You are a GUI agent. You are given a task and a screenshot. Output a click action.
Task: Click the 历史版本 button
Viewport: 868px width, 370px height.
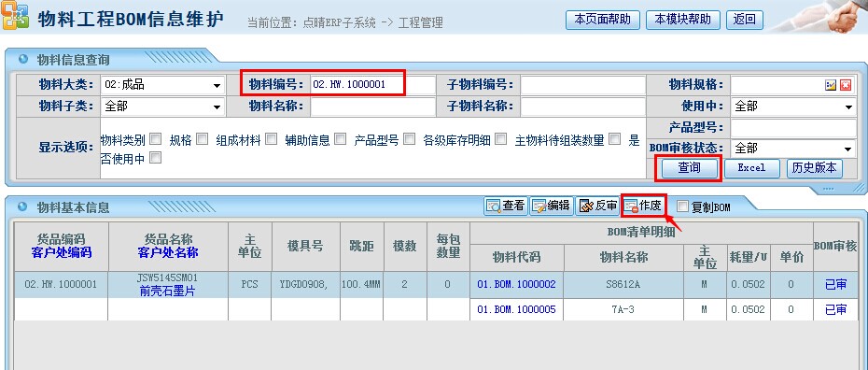(814, 168)
